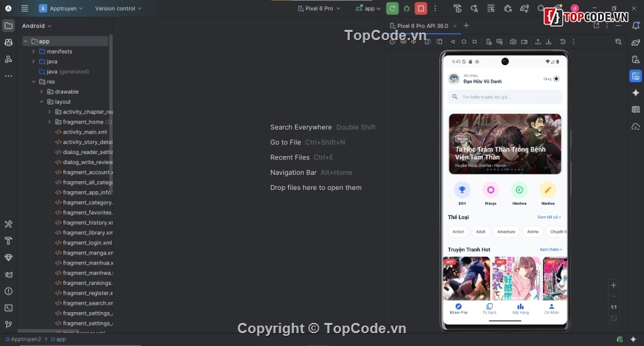Click the story search field in app
Viewport: 644px width, 346px height.
pos(505,97)
